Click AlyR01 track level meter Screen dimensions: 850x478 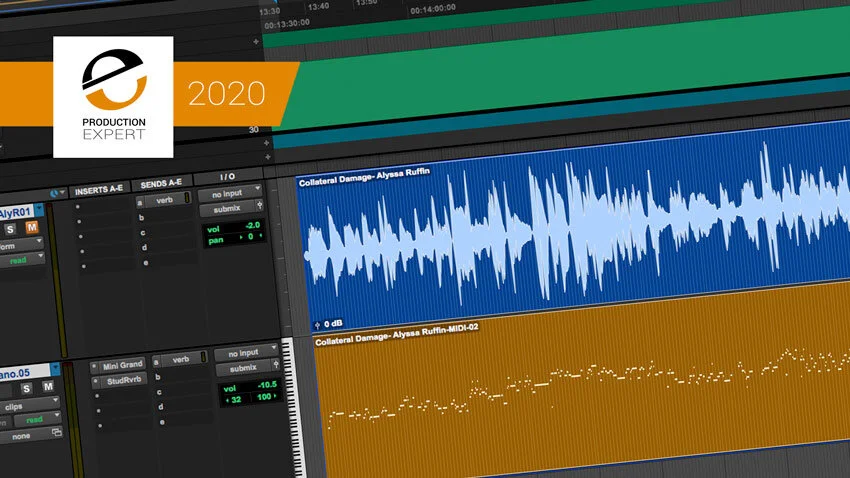[x=57, y=279]
